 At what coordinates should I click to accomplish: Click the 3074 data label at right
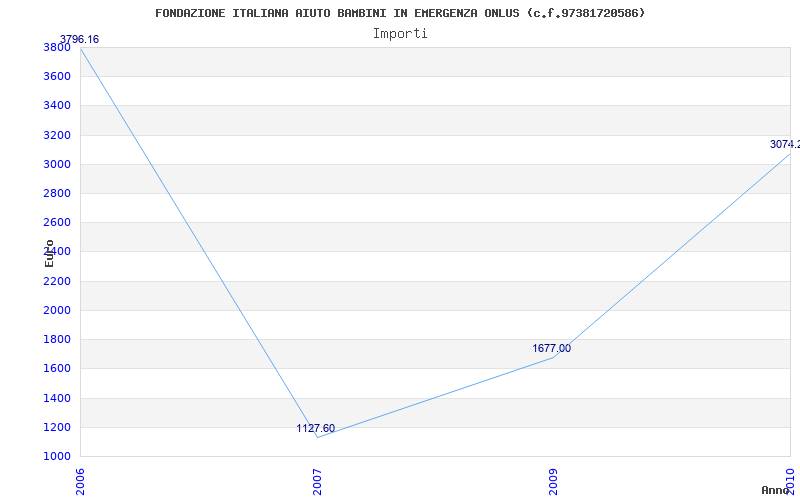(x=785, y=144)
